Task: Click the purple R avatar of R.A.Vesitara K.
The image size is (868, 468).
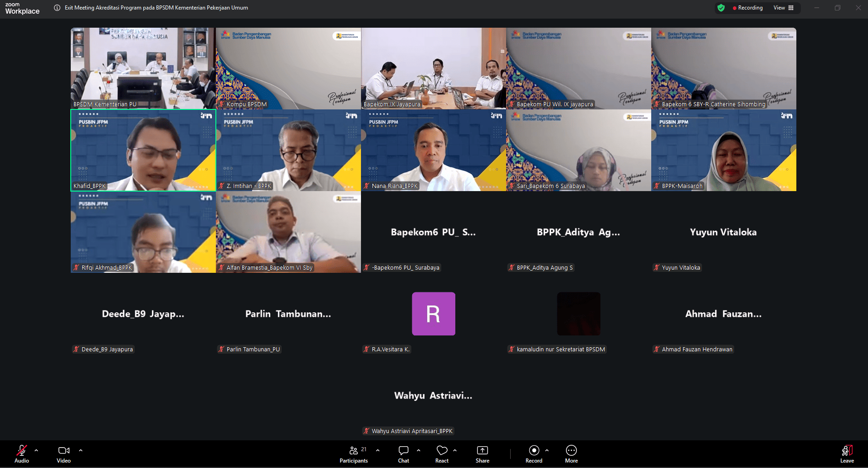Action: [x=433, y=314]
